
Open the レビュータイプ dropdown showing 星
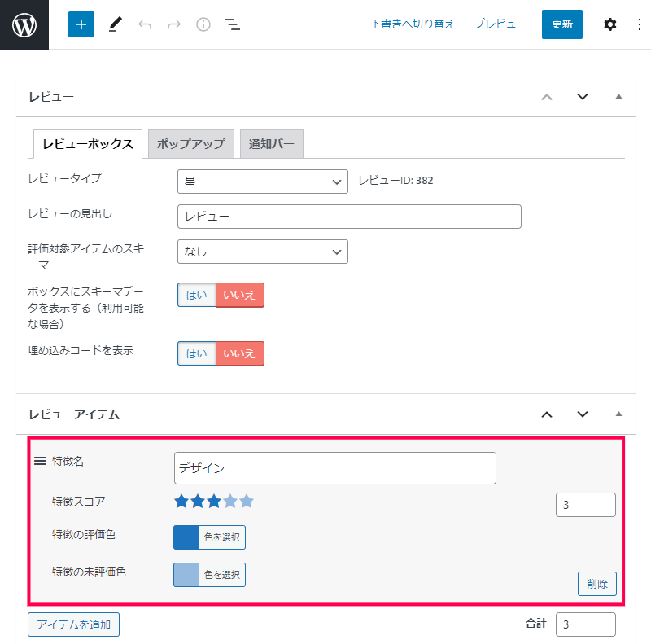click(x=262, y=182)
